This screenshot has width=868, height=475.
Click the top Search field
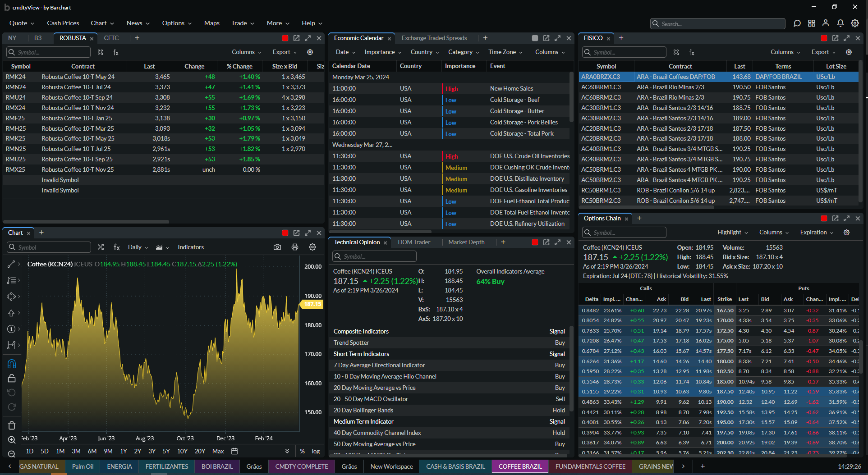tap(718, 23)
